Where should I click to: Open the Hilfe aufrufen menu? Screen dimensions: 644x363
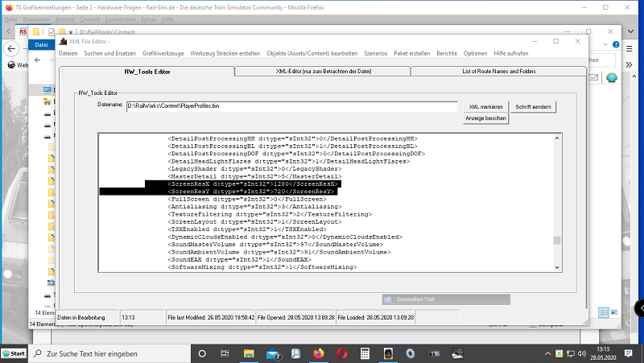pyautogui.click(x=511, y=53)
